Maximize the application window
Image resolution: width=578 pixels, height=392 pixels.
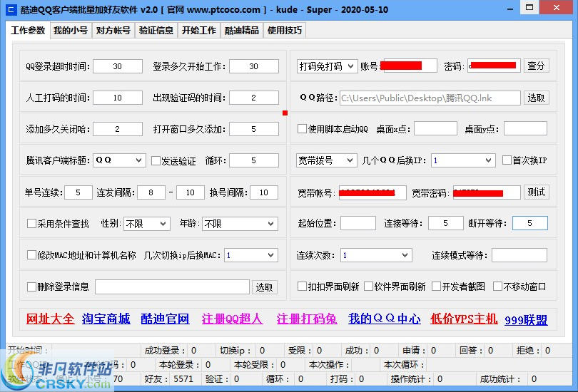[529, 7]
